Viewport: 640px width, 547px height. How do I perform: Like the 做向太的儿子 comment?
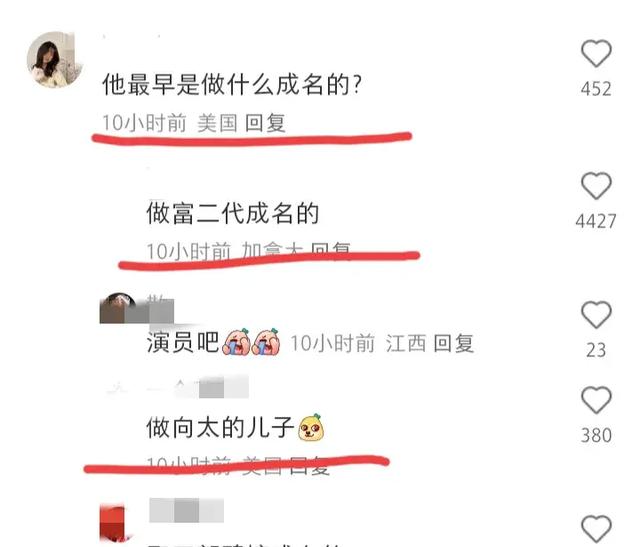(x=596, y=400)
